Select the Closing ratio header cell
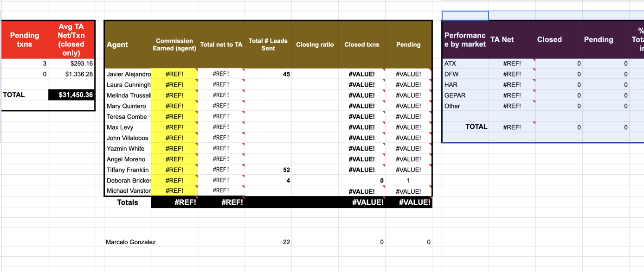 [315, 44]
